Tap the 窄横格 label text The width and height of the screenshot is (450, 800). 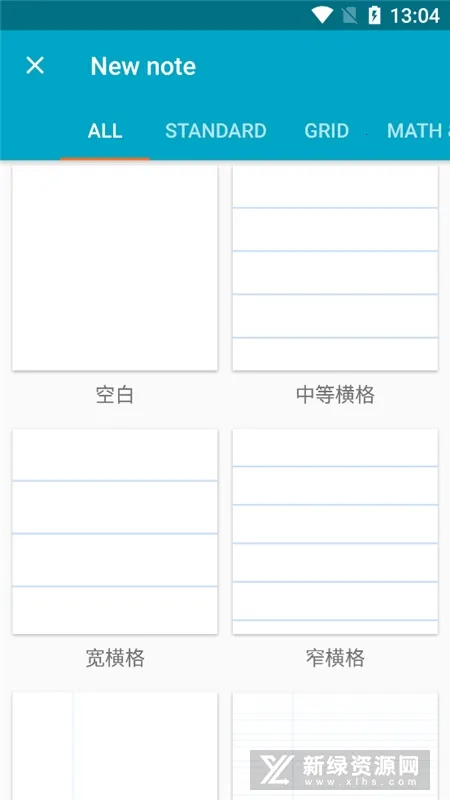pos(335,658)
